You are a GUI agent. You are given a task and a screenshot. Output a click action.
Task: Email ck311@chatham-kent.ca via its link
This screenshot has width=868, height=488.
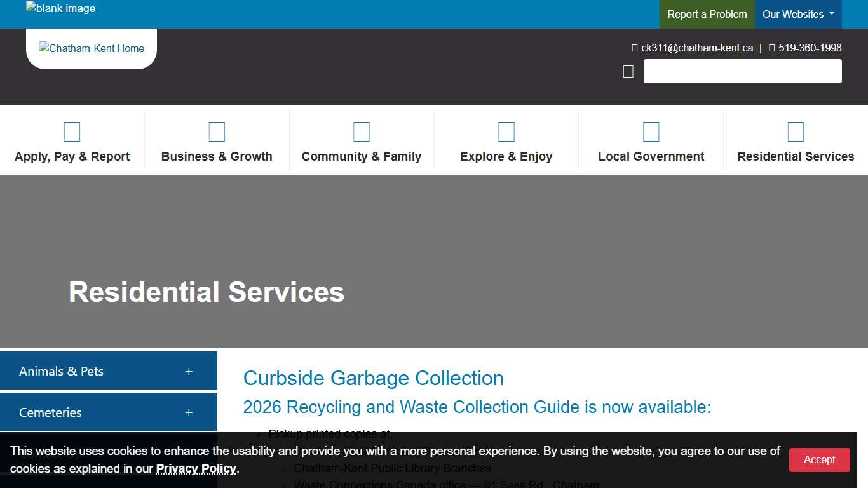click(x=697, y=48)
